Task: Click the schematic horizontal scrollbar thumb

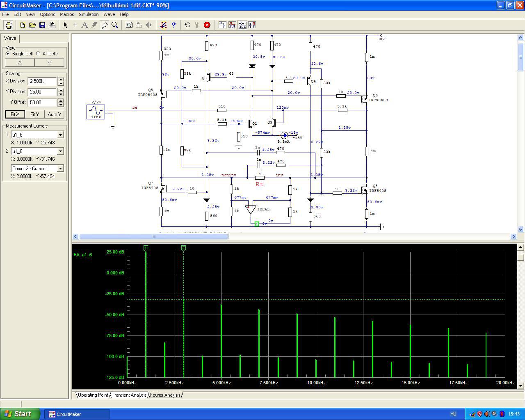Action: coord(153,237)
